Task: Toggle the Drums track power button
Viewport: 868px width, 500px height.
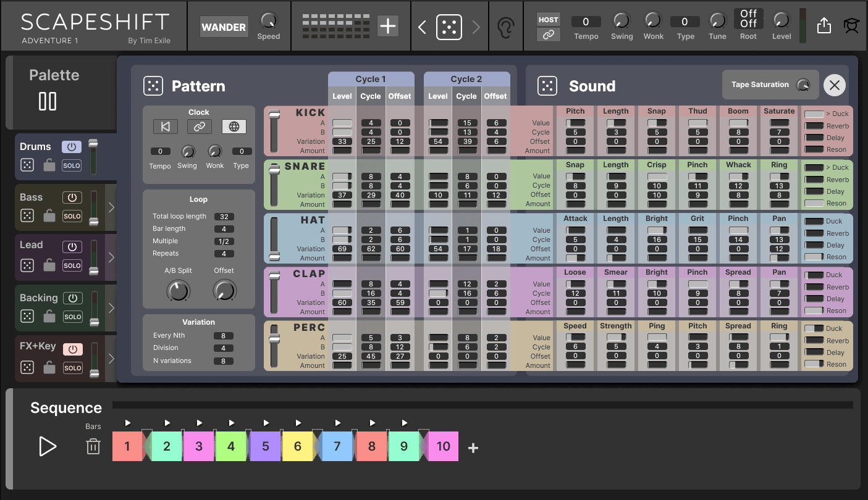Action: coord(72,147)
